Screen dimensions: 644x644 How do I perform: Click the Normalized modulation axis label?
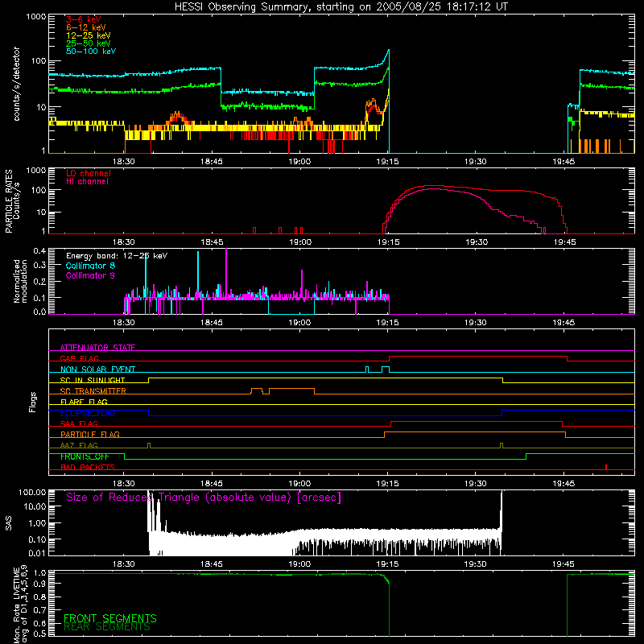20,281
